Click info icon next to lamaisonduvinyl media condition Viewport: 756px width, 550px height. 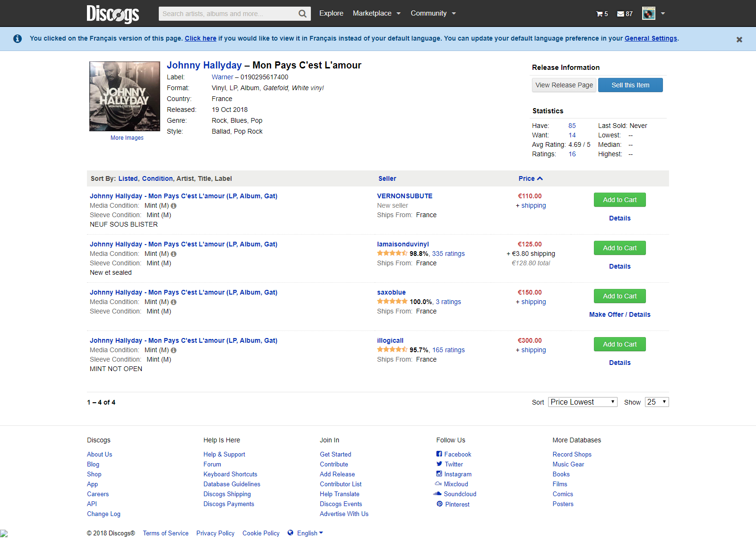click(x=173, y=254)
